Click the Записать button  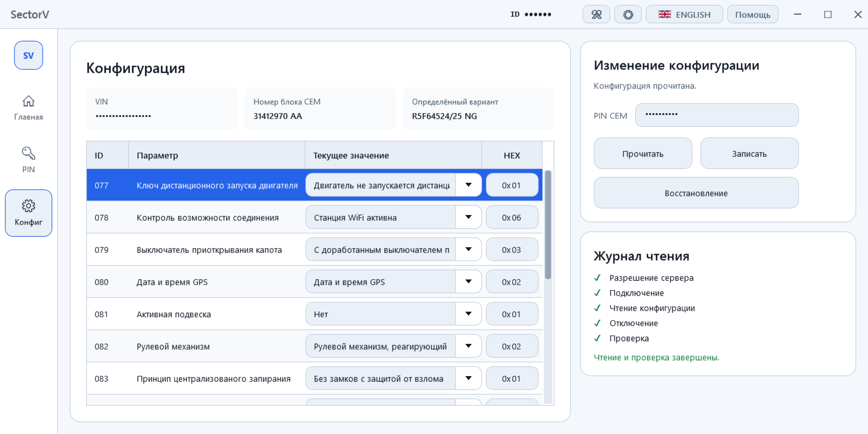click(749, 153)
